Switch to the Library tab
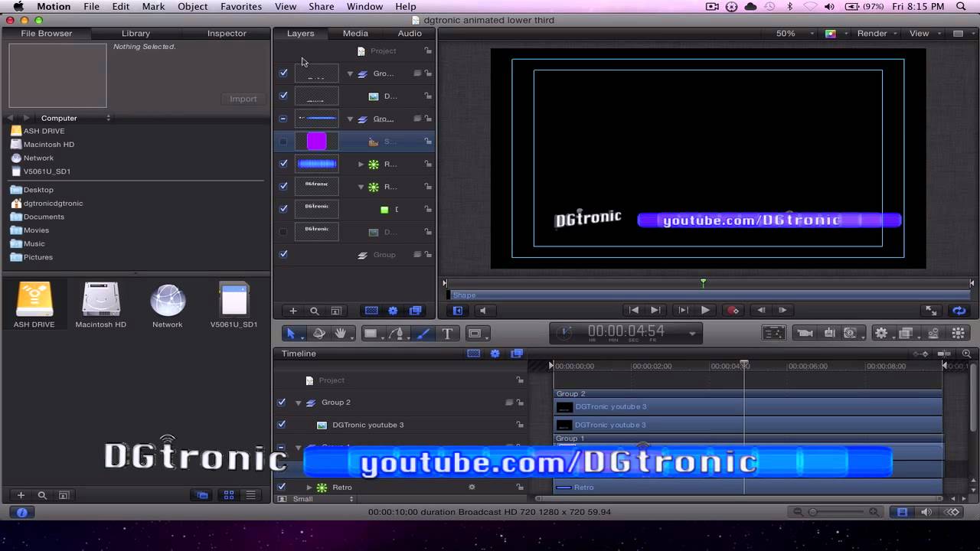Screen dimensions: 980x551 (136, 34)
